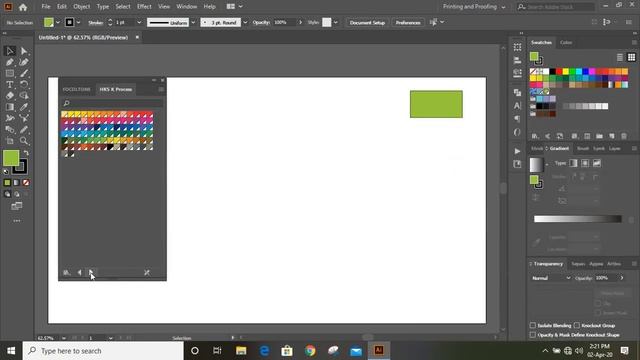
Task: Open the Uniform variable width profile dropdown
Action: tap(193, 22)
